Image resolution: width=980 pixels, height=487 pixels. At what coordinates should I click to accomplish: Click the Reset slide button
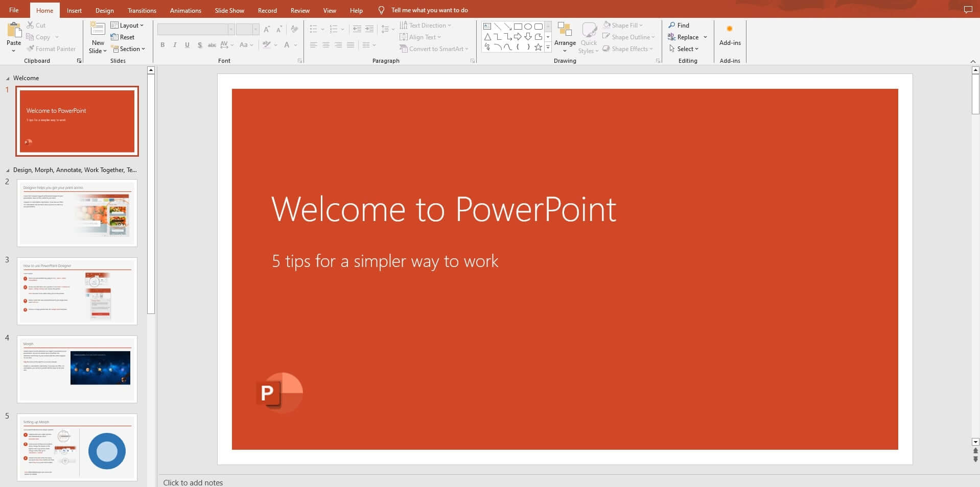click(123, 37)
